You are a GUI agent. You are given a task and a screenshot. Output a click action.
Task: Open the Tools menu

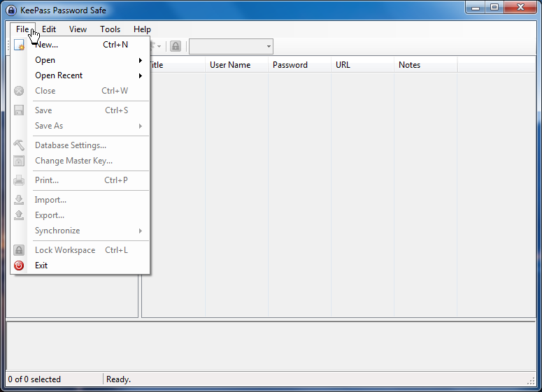coord(110,29)
